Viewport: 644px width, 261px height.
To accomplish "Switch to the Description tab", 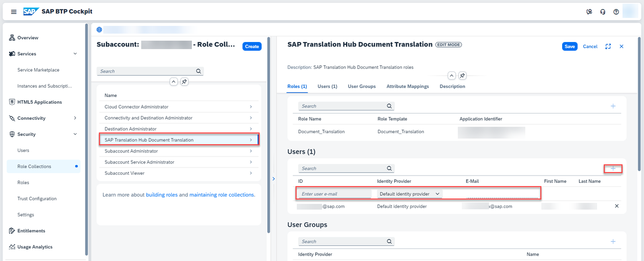I will click(x=452, y=86).
